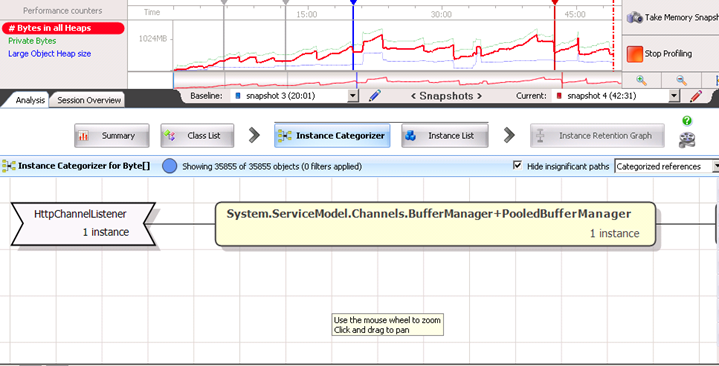Switch to the Session Overview tab
The width and height of the screenshot is (719, 366).
[89, 100]
